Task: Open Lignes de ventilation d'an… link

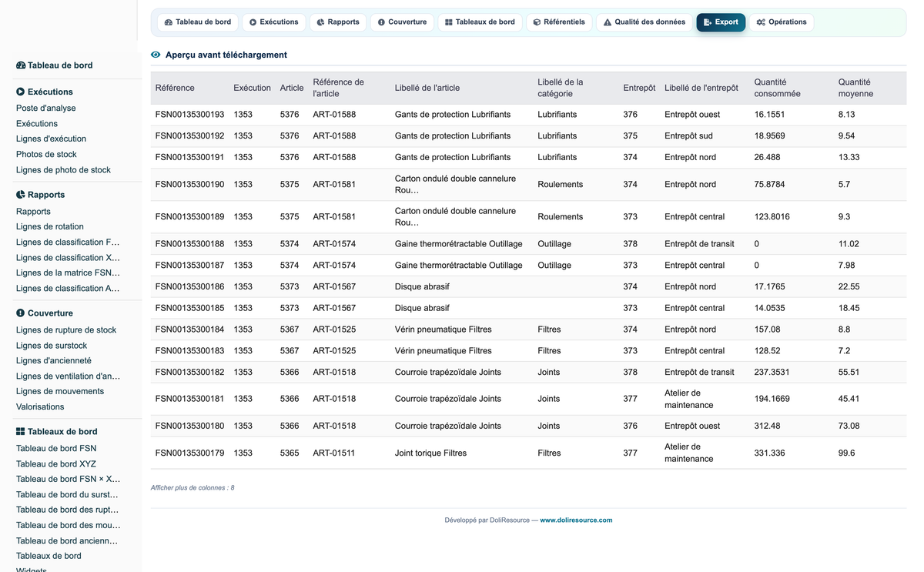Action: click(68, 376)
